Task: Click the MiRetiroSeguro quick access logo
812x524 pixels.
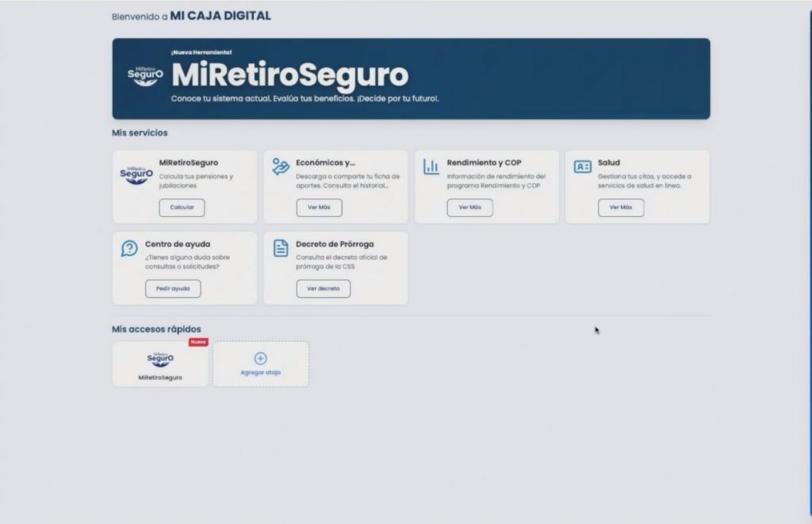Action: click(x=160, y=359)
